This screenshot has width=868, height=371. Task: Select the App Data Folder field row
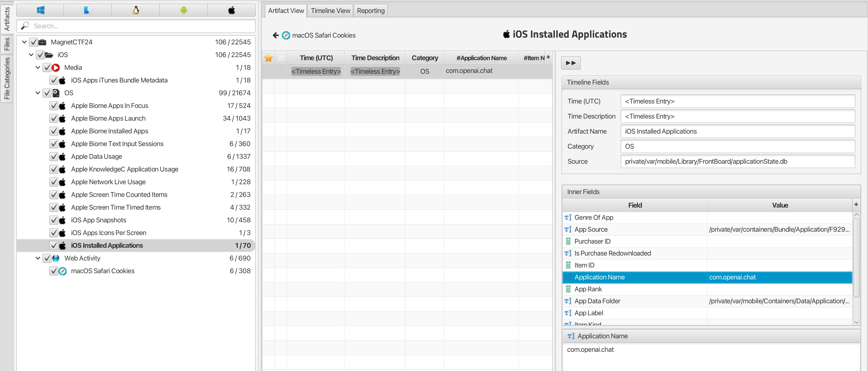pos(707,301)
